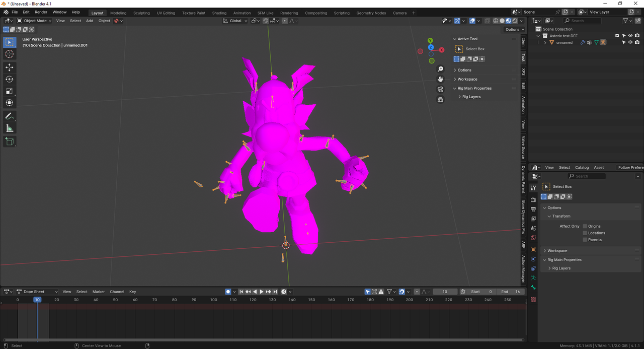Click the viewport pan hand icon

click(x=440, y=79)
